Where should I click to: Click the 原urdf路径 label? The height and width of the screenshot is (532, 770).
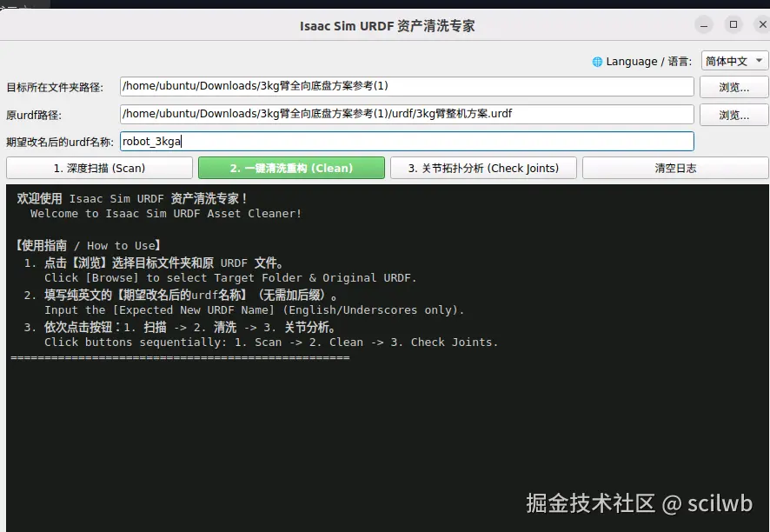point(34,116)
